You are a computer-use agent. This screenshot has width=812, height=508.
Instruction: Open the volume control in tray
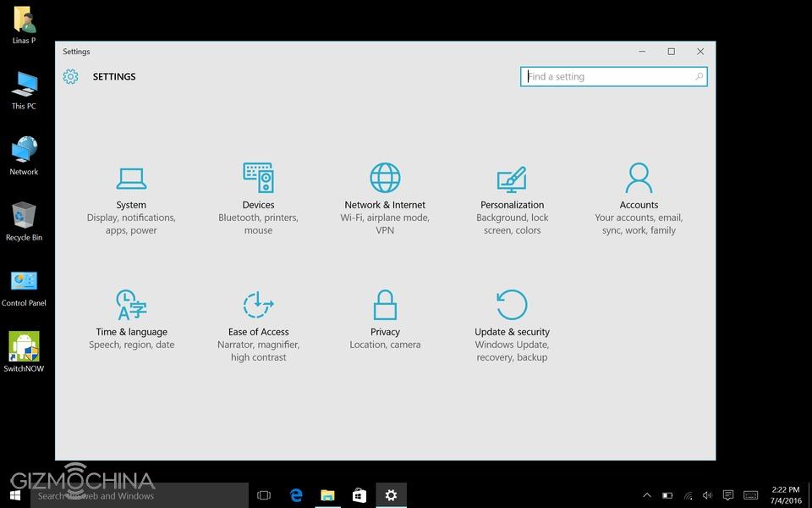(x=707, y=495)
